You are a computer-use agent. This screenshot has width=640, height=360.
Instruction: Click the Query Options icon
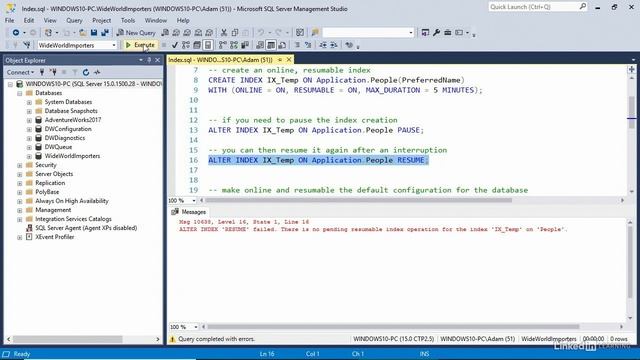[x=197, y=45]
